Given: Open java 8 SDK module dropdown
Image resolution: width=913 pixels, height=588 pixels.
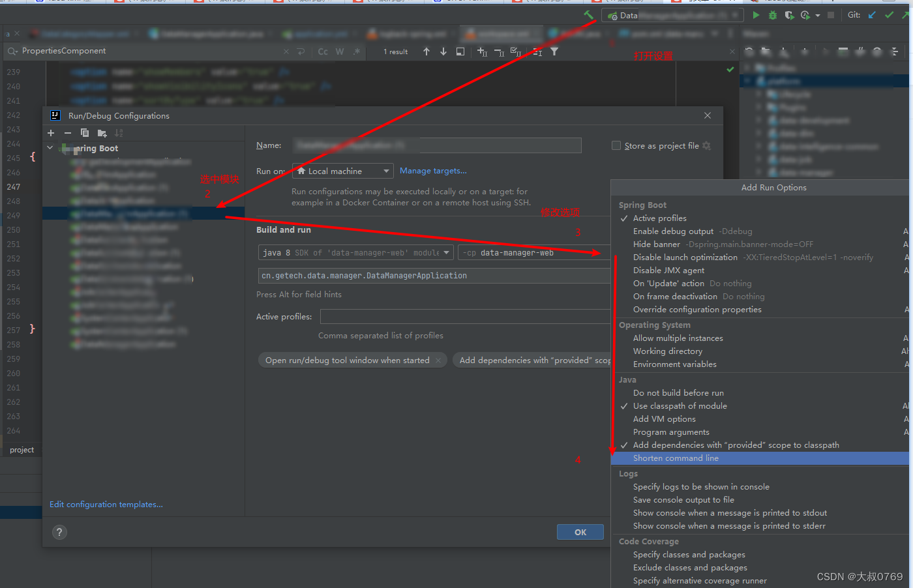Looking at the screenshot, I should [x=356, y=253].
